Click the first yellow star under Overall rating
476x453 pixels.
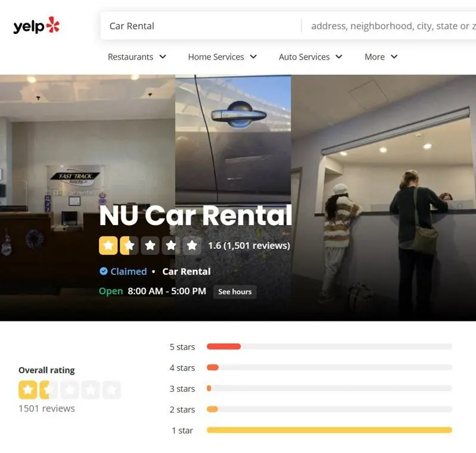pos(28,389)
